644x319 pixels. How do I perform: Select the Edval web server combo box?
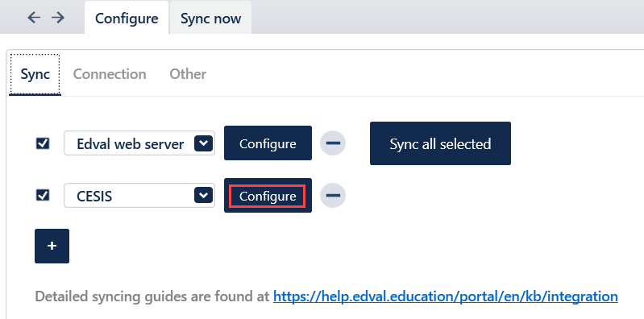139,143
